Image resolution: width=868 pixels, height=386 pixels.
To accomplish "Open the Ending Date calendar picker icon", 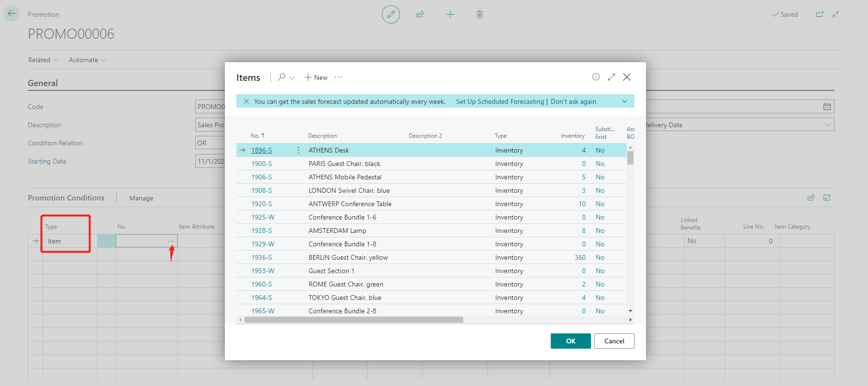I will coord(827,107).
